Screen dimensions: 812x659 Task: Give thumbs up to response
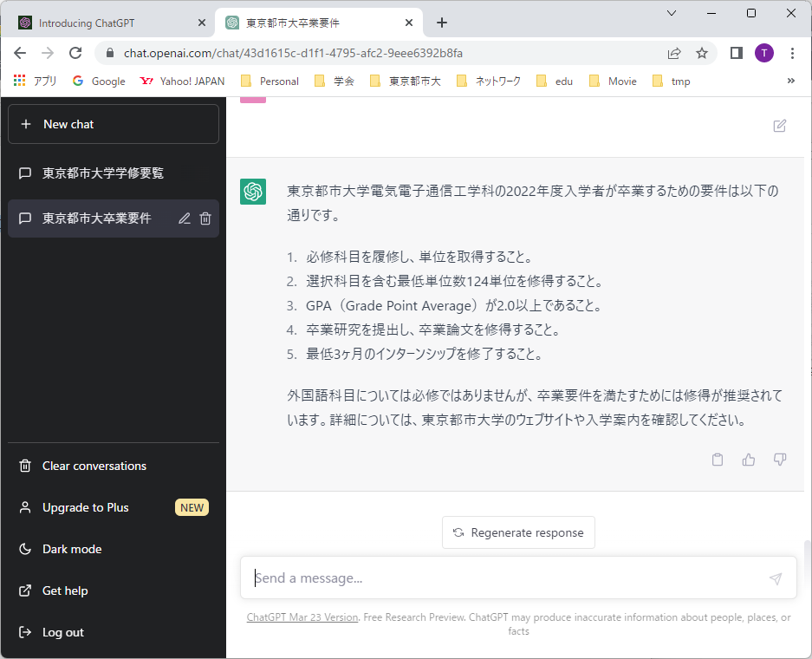click(748, 460)
